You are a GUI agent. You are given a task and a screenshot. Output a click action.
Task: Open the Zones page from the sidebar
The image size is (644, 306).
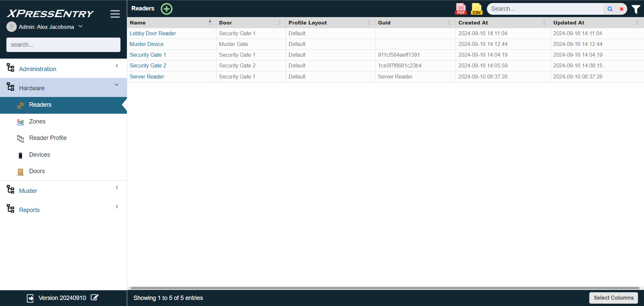point(37,121)
